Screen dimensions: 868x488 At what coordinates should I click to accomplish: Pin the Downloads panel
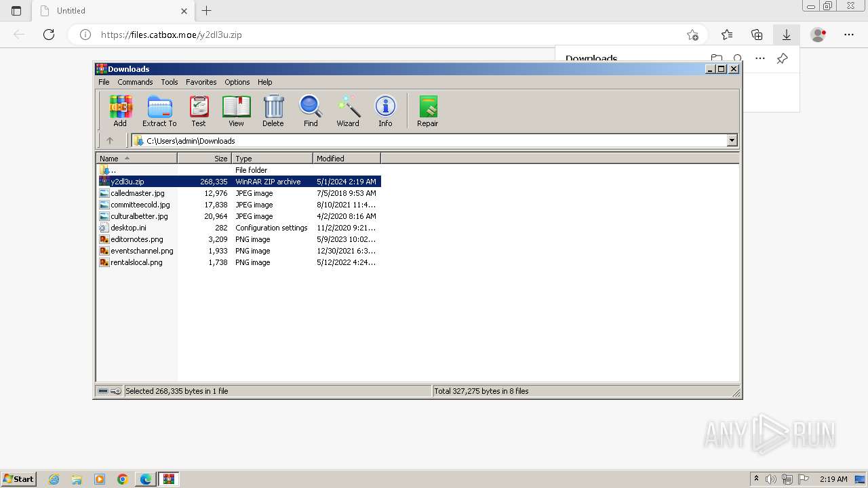pyautogui.click(x=782, y=58)
